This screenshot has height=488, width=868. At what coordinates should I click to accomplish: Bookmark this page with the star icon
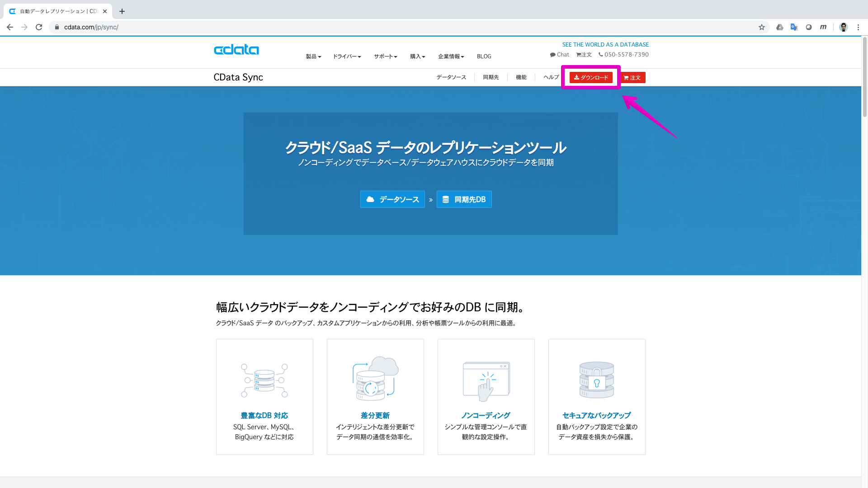[762, 27]
